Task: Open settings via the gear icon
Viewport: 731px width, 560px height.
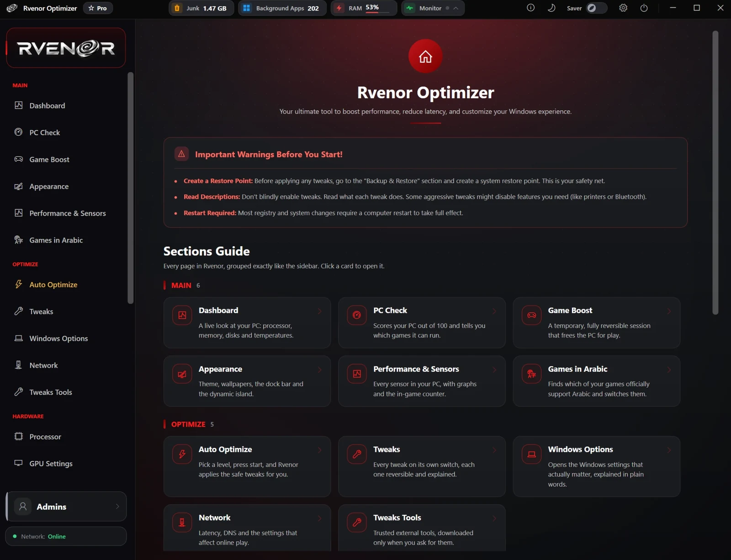Action: (x=623, y=8)
